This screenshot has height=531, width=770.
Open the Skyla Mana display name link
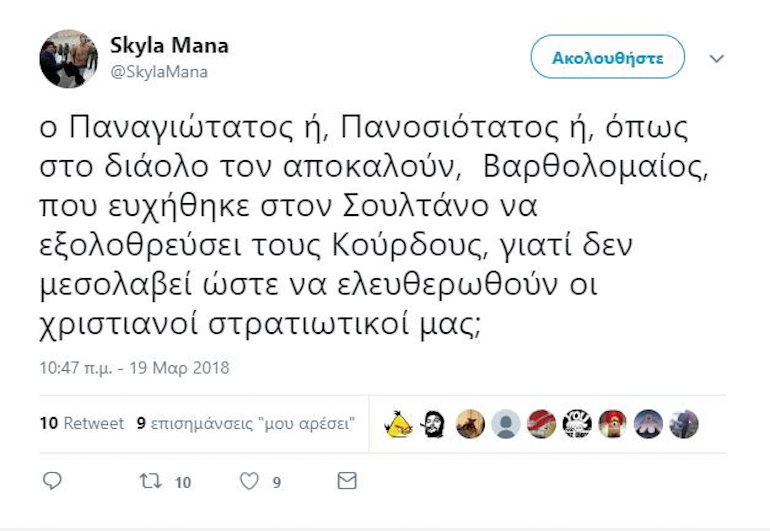point(169,45)
